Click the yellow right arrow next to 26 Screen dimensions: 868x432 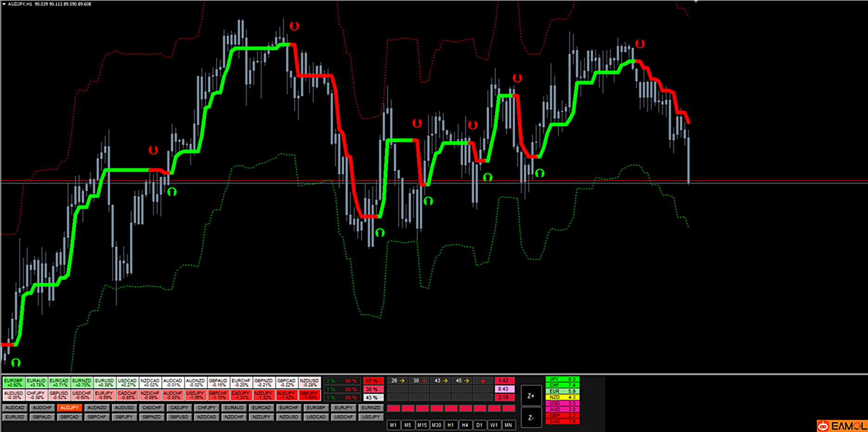coord(402,381)
